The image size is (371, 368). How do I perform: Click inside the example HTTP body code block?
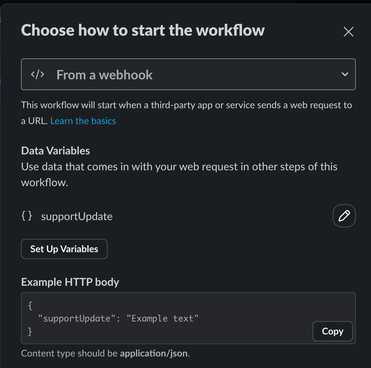point(188,318)
